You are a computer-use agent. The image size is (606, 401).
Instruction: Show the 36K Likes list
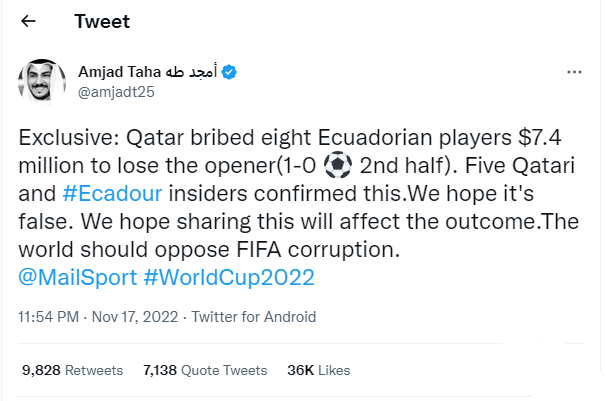point(318,370)
